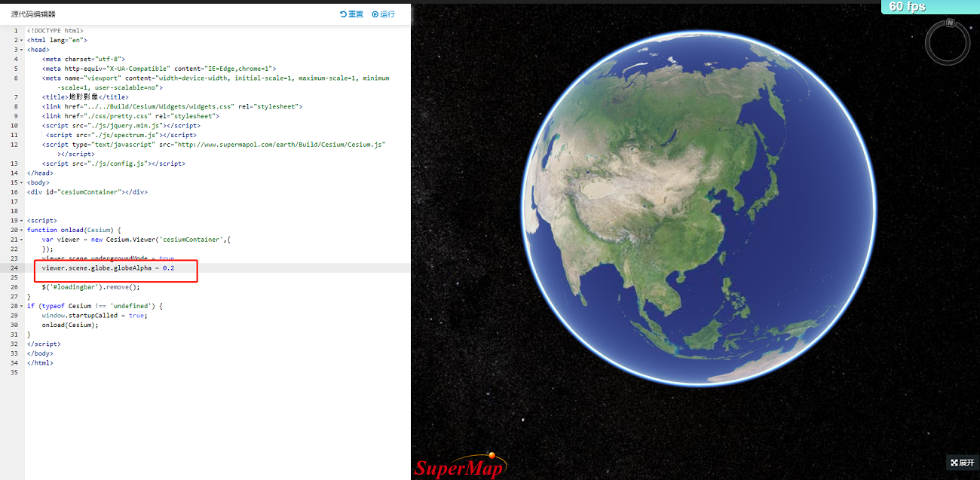Click the cesiumContainer div line
The height and width of the screenshot is (480, 980).
pyautogui.click(x=87, y=192)
